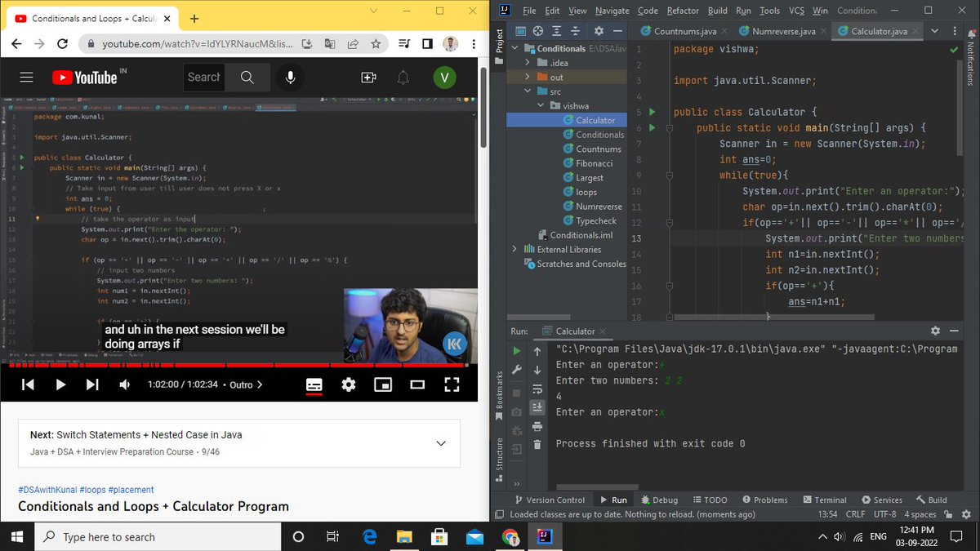Screen dimensions: 980x551
Task: Run main method from gutter arrow on line 6
Action: [x=652, y=127]
